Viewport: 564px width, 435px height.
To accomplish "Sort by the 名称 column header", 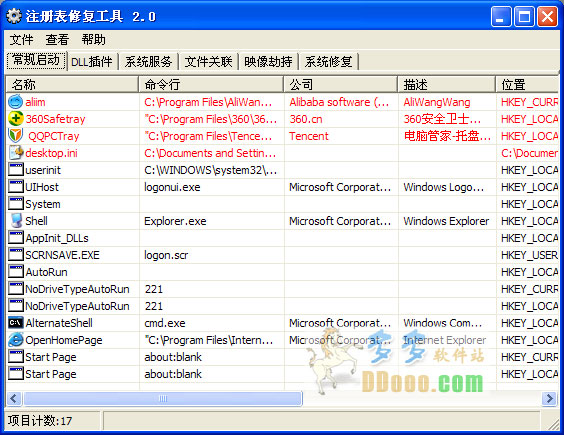I will click(72, 85).
